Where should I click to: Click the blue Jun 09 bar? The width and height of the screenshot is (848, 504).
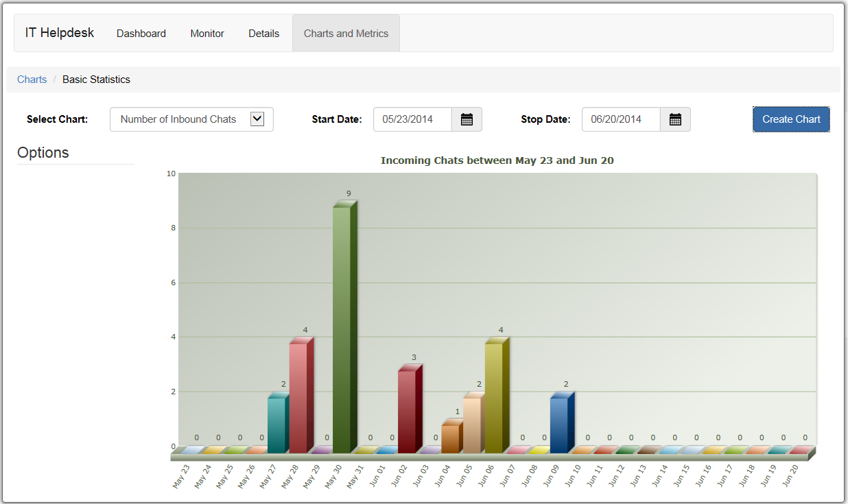coord(562,423)
